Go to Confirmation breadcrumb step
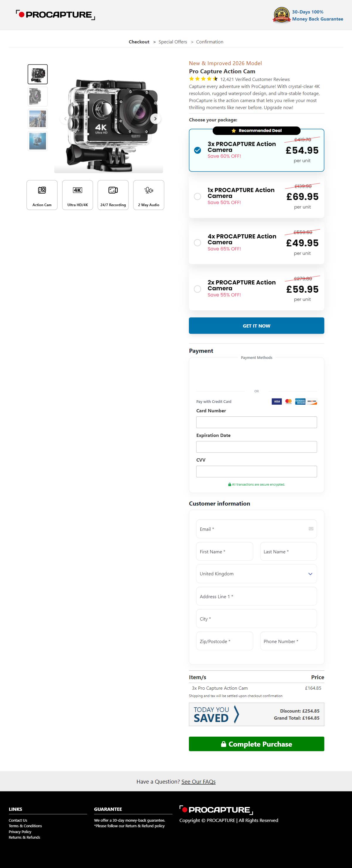352x868 pixels. 209,42
